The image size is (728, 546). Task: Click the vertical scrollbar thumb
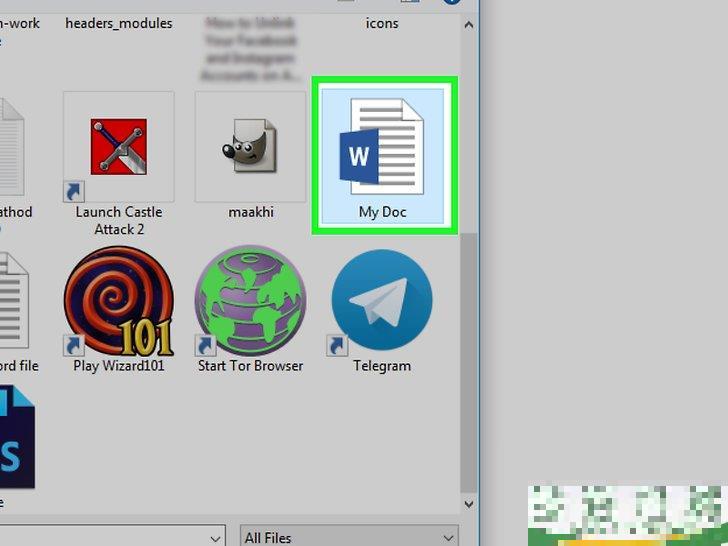coord(468,360)
